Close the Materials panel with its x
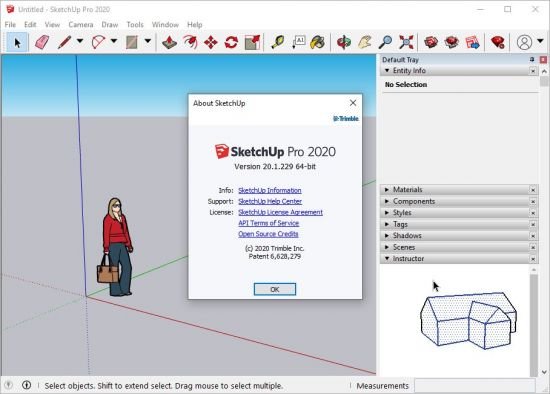This screenshot has height=394, width=550. pos(533,190)
